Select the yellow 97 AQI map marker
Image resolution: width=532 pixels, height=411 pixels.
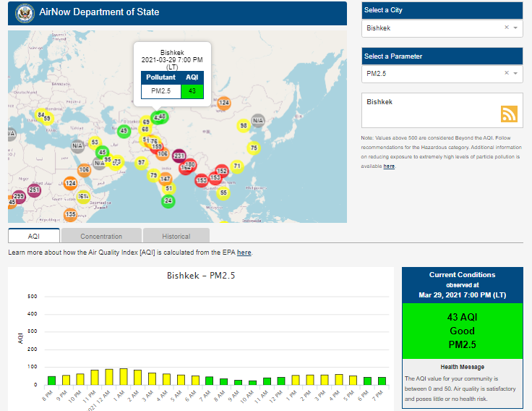point(142,162)
